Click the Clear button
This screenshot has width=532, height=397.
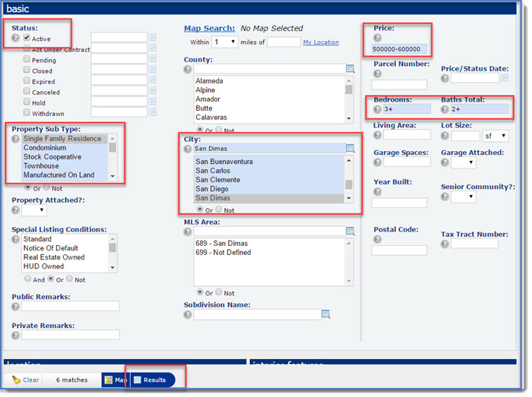[x=26, y=380]
